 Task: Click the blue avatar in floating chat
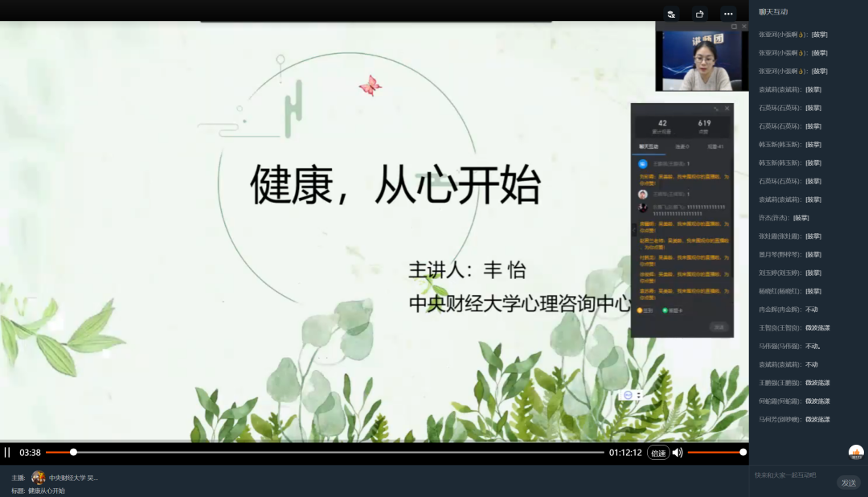tap(643, 164)
